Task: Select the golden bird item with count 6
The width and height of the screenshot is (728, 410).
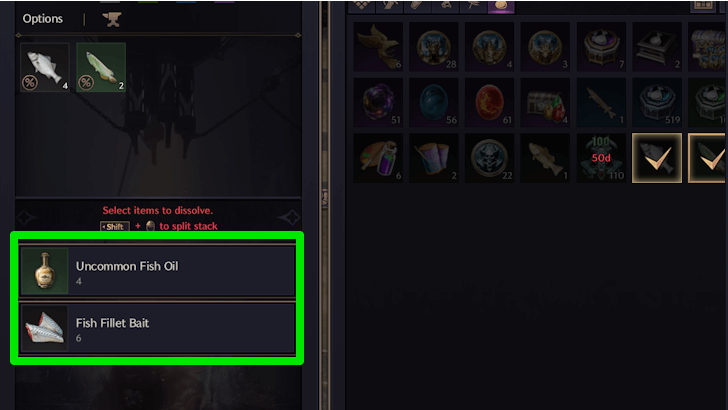Action: pyautogui.click(x=378, y=46)
